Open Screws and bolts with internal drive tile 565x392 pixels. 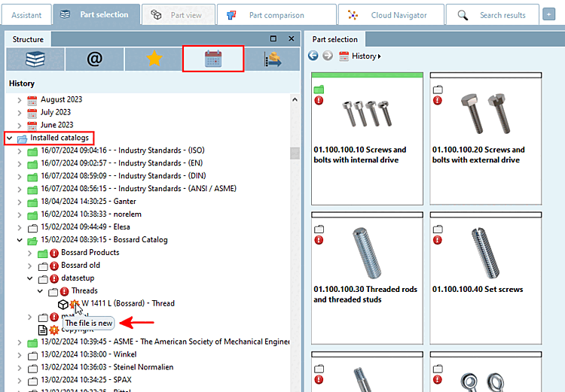pos(367,139)
